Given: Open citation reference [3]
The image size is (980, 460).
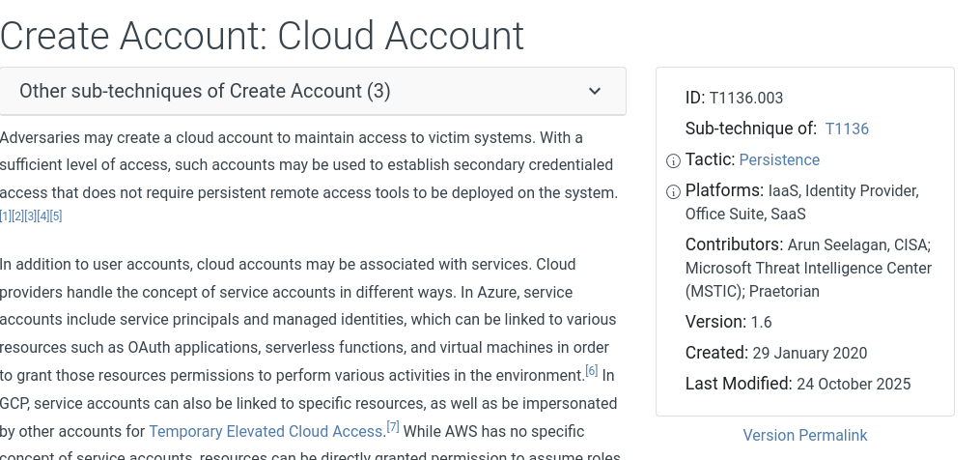Looking at the screenshot, I should coord(31,216).
